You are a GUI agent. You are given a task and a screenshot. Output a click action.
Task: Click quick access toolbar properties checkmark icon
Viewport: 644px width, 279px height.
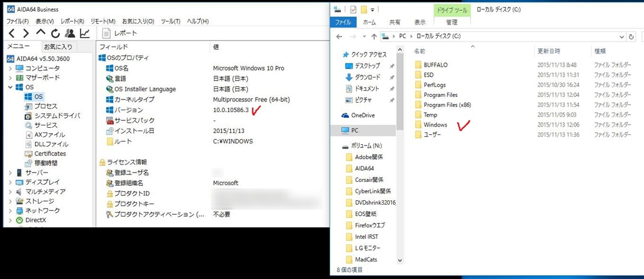pyautogui.click(x=353, y=9)
